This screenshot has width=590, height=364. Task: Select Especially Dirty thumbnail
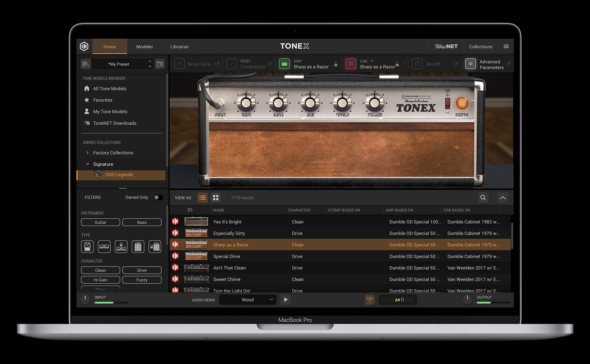click(196, 233)
